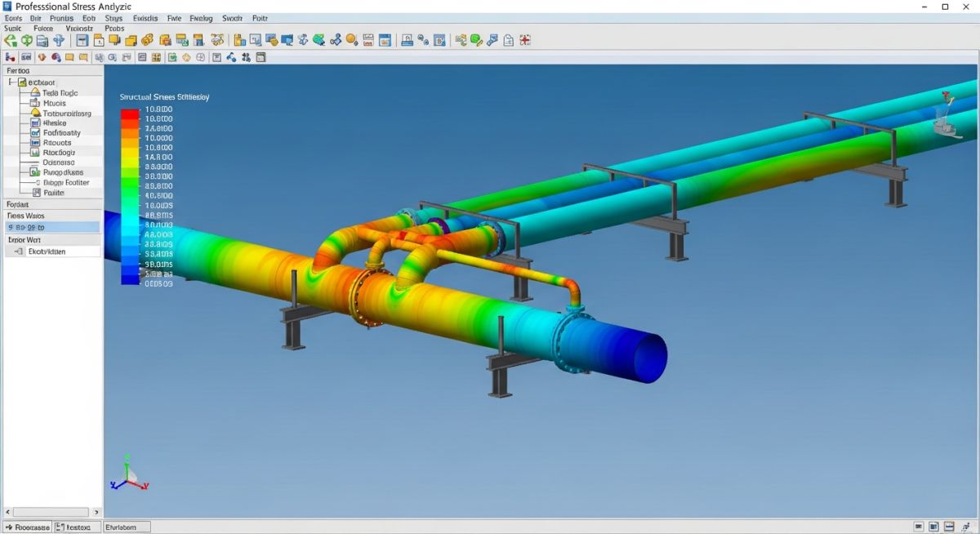Click the yellow grid icon in second toolbar
980x534 pixels.
click(156, 57)
